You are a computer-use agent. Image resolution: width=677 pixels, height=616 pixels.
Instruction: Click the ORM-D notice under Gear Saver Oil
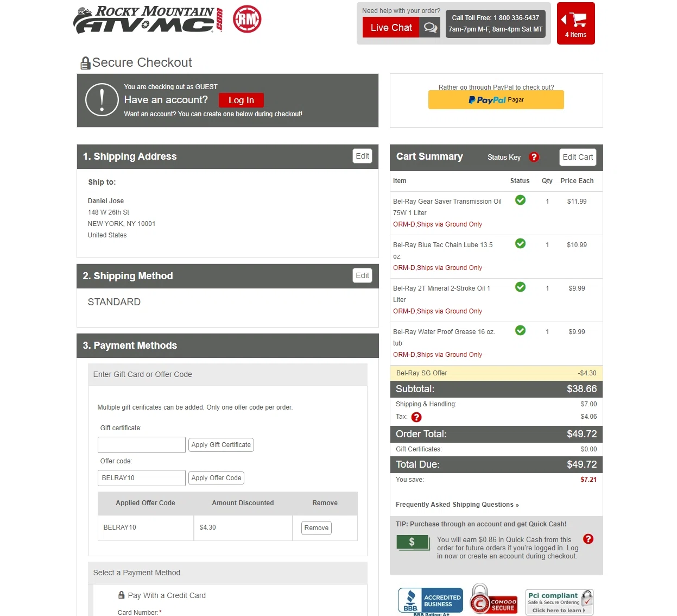438,224
